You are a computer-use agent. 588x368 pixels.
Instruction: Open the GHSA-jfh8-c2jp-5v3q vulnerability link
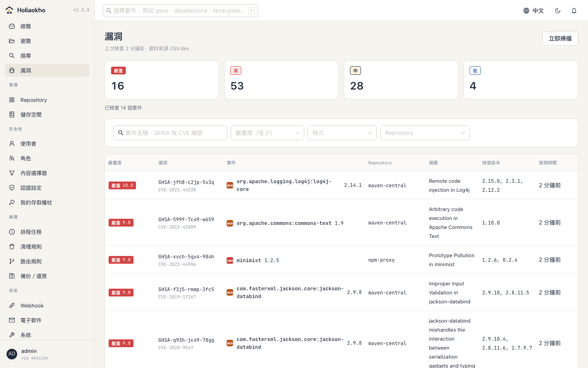[x=186, y=182]
